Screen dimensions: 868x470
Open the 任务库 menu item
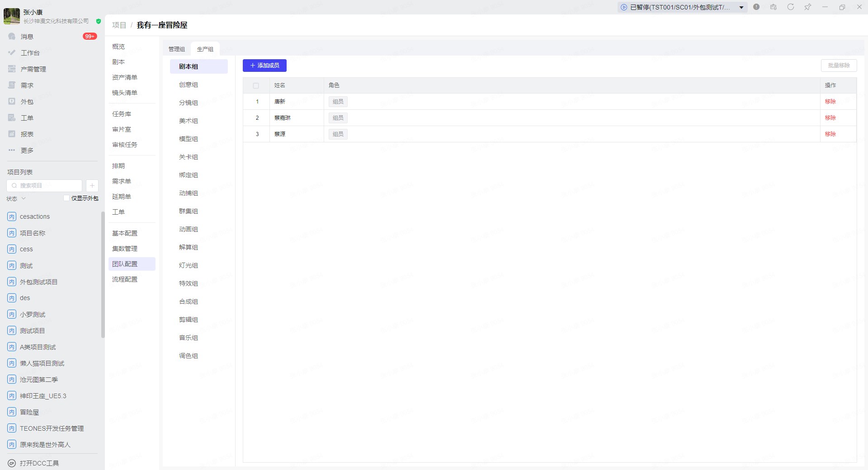pyautogui.click(x=122, y=114)
